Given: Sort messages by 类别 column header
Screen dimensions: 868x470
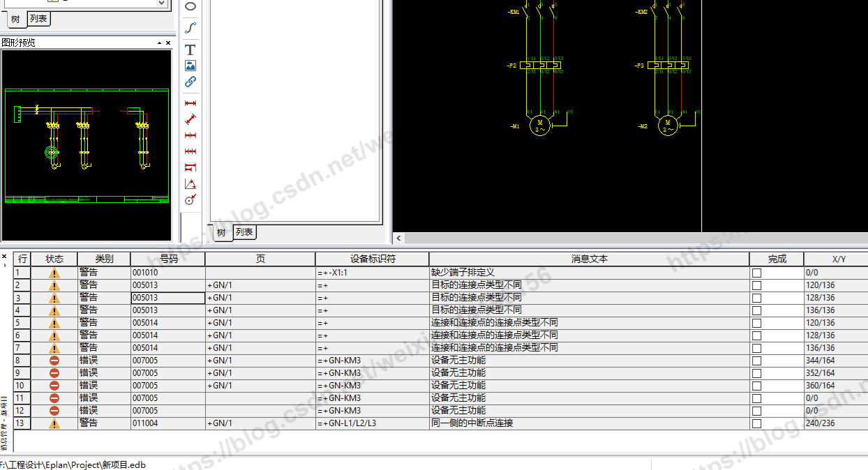Looking at the screenshot, I should coord(104,259).
